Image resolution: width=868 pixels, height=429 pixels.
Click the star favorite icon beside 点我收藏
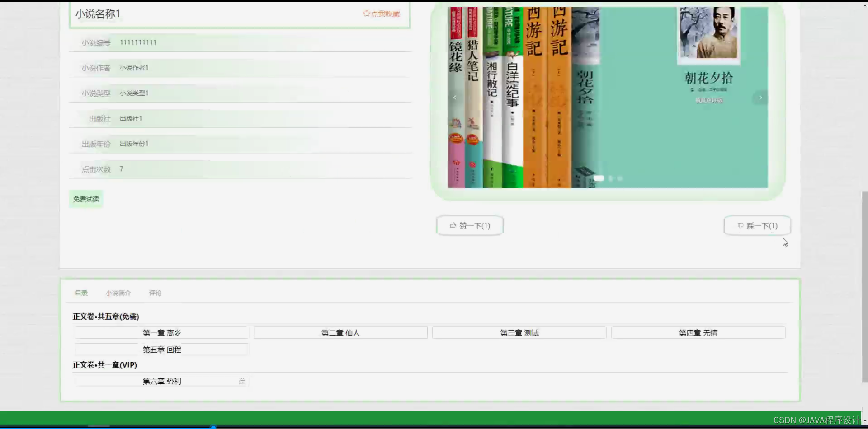click(x=367, y=14)
